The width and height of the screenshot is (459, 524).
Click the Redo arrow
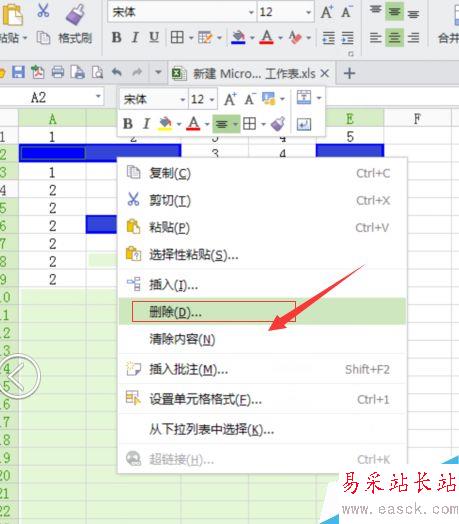click(137, 72)
